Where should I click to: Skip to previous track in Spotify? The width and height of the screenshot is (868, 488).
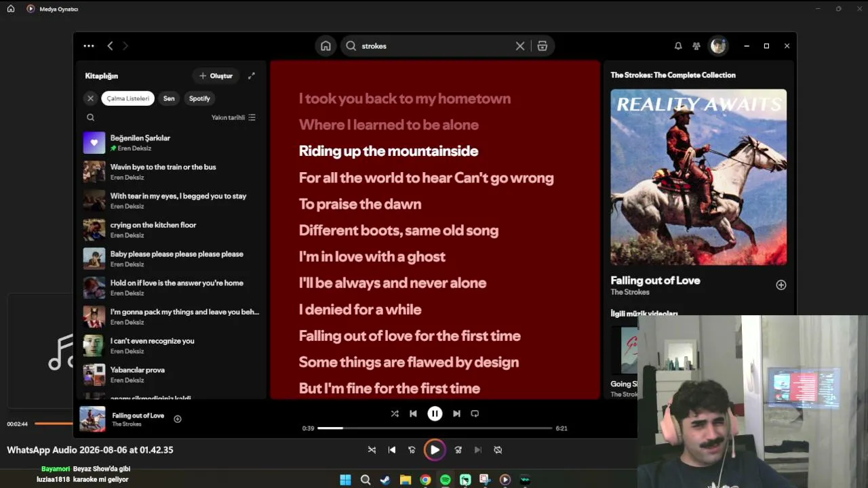pos(413,413)
